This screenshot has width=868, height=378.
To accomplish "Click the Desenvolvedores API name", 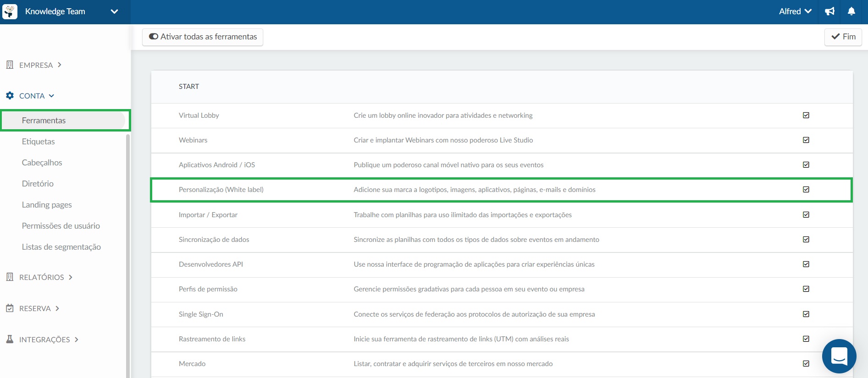I will (211, 264).
